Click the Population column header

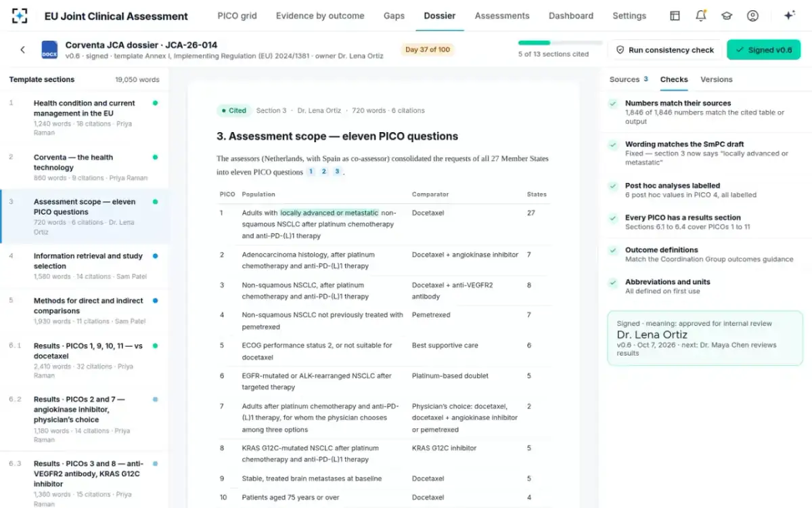258,194
